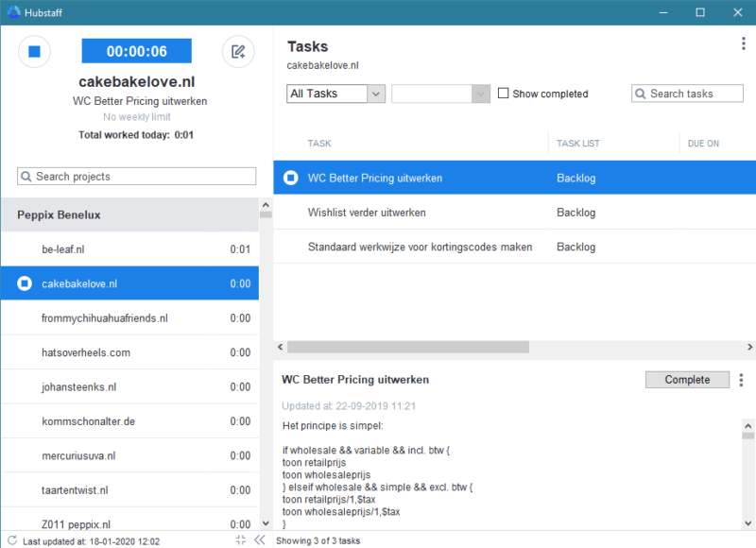Select the kommschonalter.de project
This screenshot has width=756, height=548.
(129, 421)
